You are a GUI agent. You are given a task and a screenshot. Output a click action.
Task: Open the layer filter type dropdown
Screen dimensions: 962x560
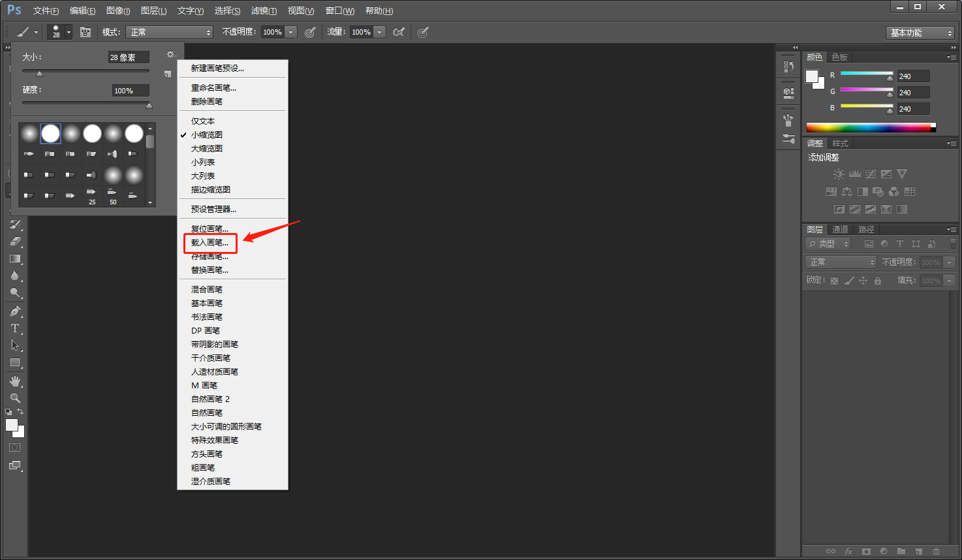point(828,244)
